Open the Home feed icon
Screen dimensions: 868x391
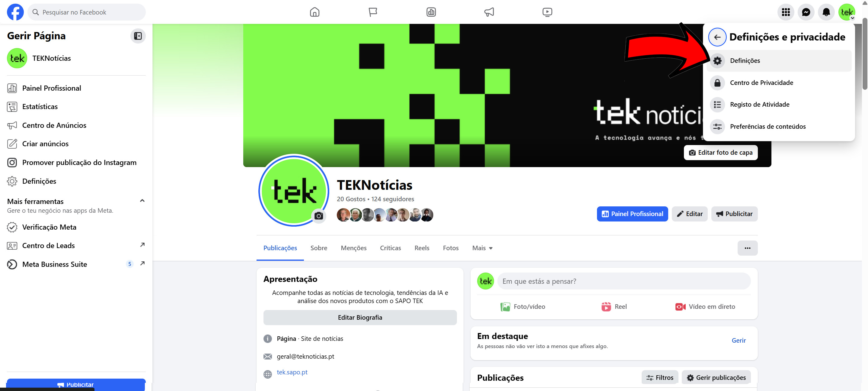[x=314, y=12]
